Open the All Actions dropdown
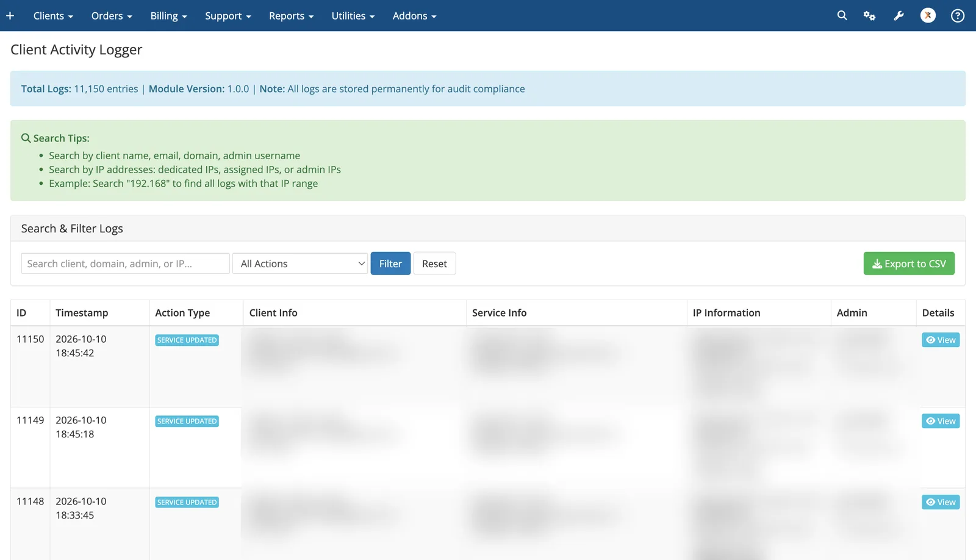 pos(300,264)
